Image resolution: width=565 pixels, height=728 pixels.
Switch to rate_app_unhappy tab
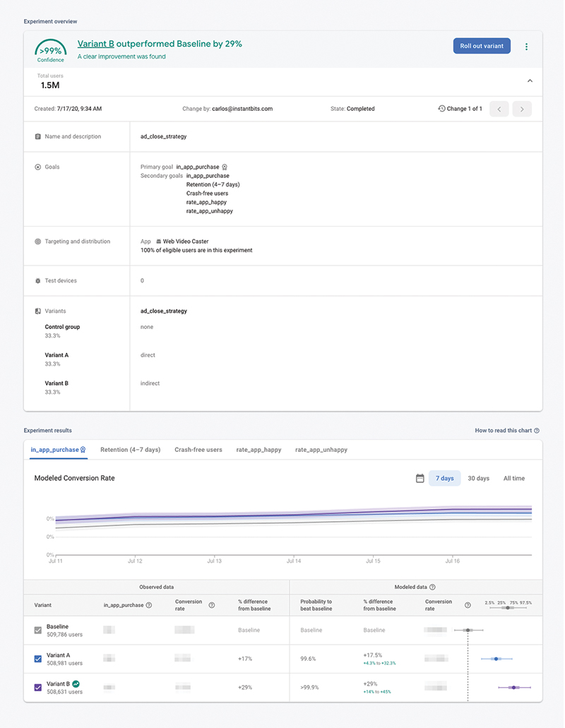[x=321, y=450]
